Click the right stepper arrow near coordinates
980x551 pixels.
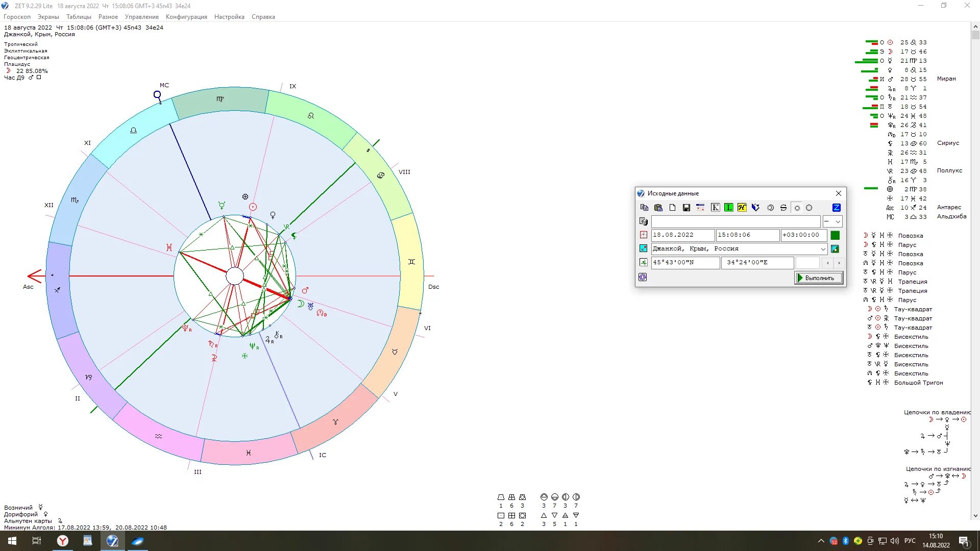pyautogui.click(x=839, y=263)
